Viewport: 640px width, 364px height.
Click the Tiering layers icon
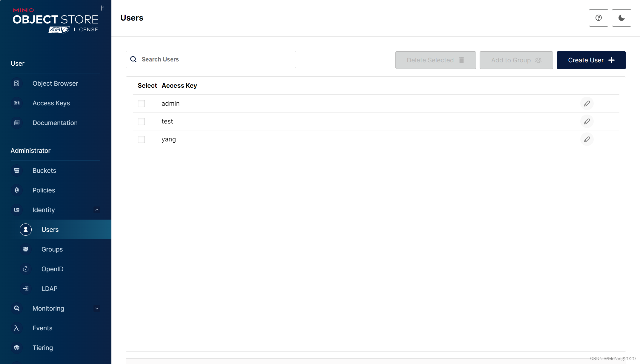point(17,348)
